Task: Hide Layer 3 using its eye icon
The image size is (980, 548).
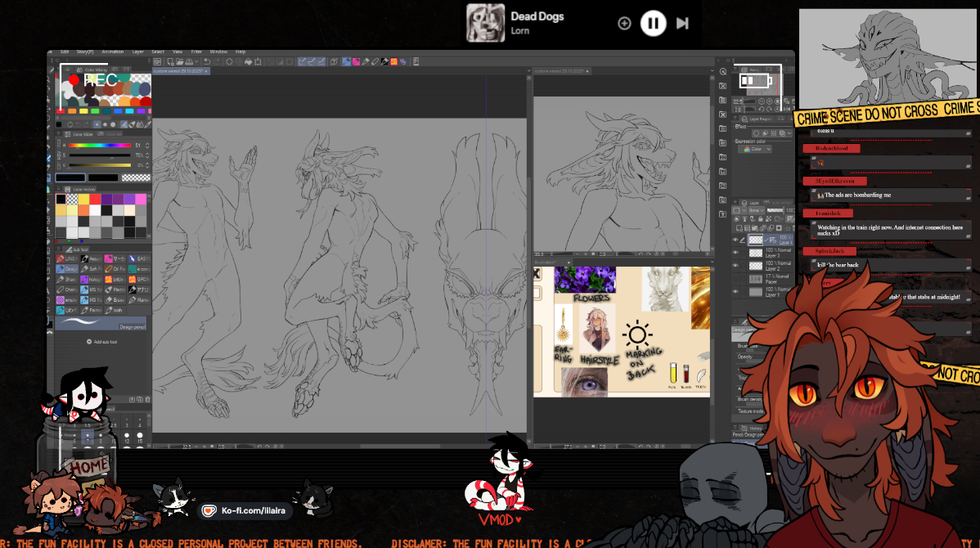Action: coord(735,254)
